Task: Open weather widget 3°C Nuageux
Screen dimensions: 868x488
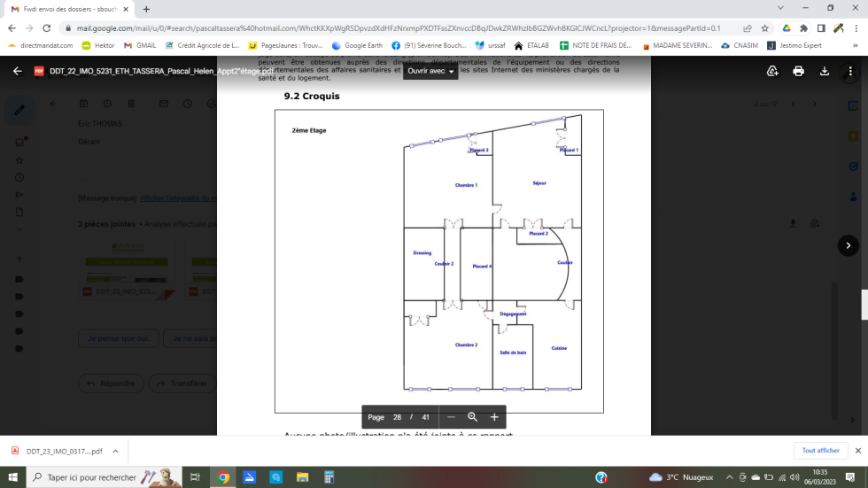Action: [x=681, y=477]
